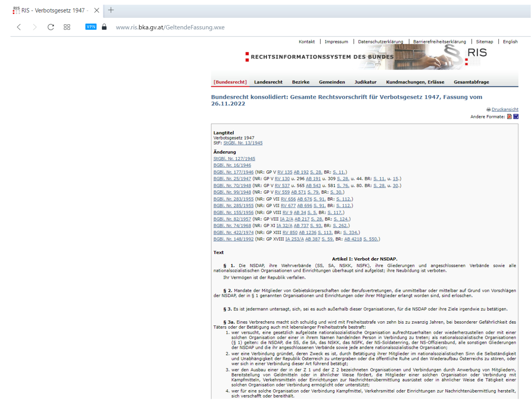
Task: Open the Impressum link
Action: pyautogui.click(x=336, y=42)
